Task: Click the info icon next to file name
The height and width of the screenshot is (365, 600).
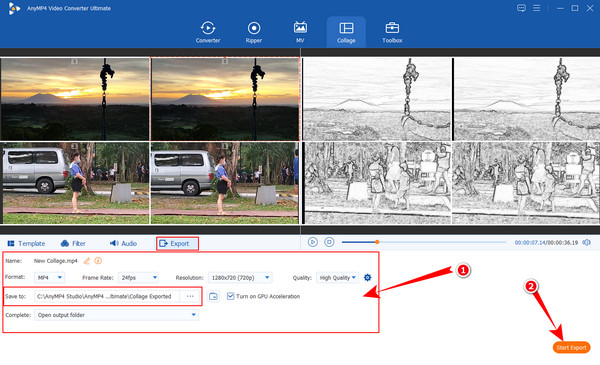Action: (98, 261)
